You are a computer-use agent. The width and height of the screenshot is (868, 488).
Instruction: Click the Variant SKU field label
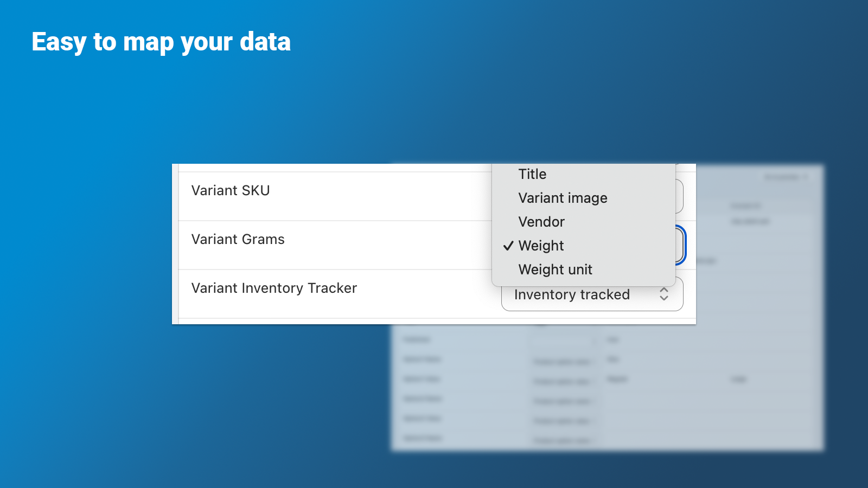(x=231, y=190)
